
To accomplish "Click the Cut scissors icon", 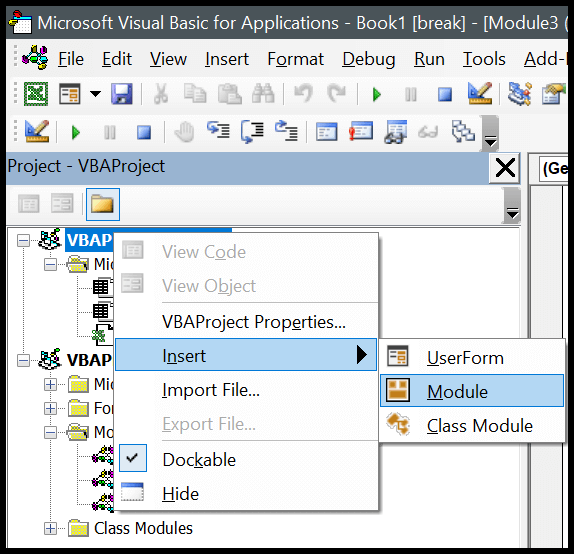I will click(161, 94).
